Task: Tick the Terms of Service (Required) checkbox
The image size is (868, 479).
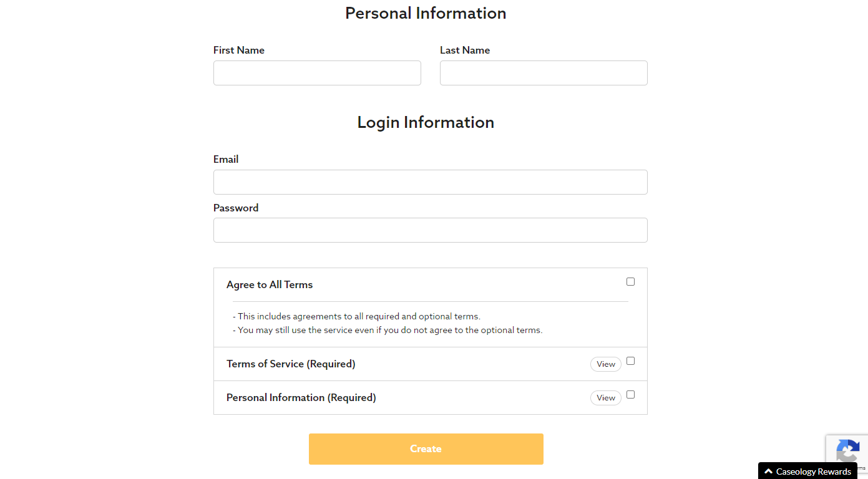Action: pos(630,361)
